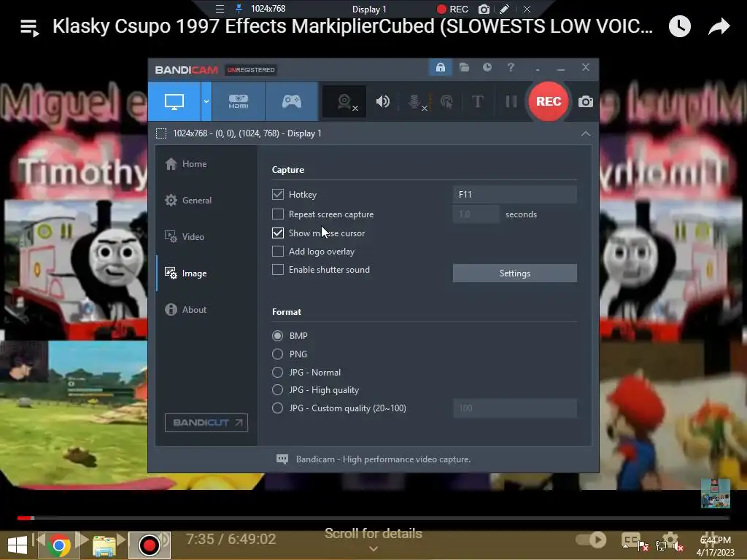Open the screen mode dropdown arrow
Image resolution: width=747 pixels, height=560 pixels.
tap(206, 101)
